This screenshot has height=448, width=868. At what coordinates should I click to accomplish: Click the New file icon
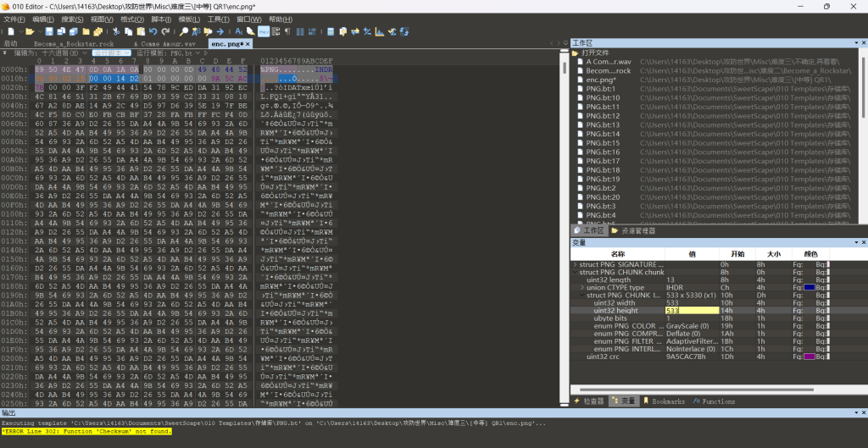coord(8,31)
